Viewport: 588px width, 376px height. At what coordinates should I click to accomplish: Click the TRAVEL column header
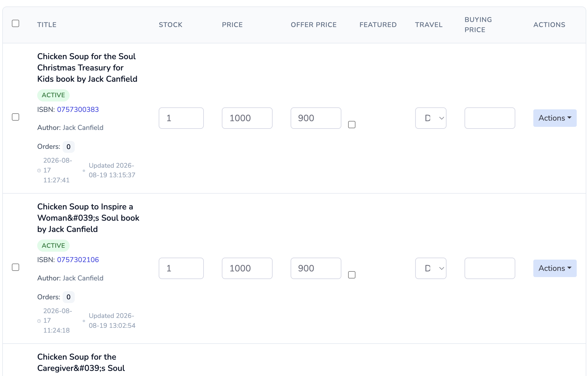pos(429,25)
